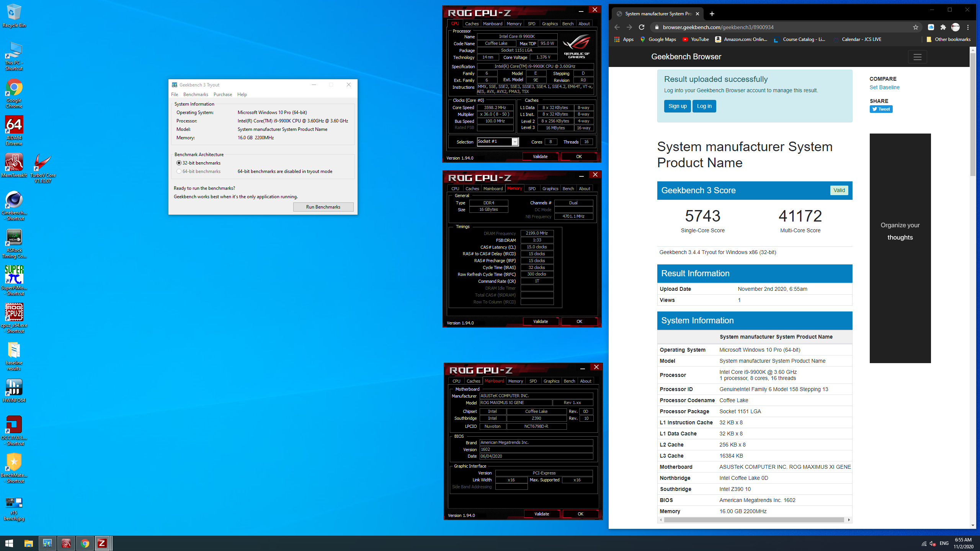The image size is (980, 551).
Task: Switch to Caches tab in top CPU-Z
Action: [x=472, y=24]
